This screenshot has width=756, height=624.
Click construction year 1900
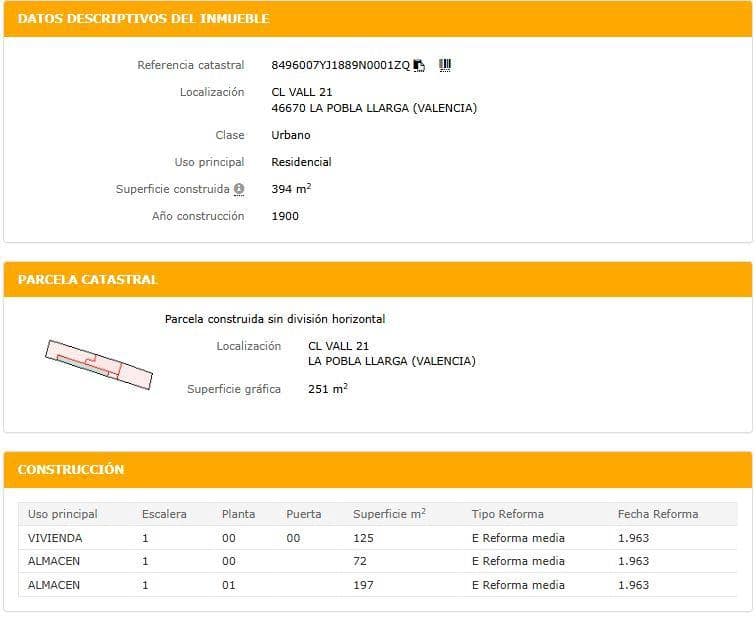(285, 216)
